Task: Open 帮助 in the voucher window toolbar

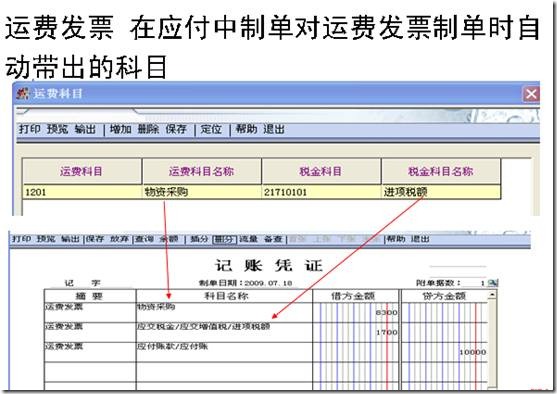Action: click(x=396, y=239)
